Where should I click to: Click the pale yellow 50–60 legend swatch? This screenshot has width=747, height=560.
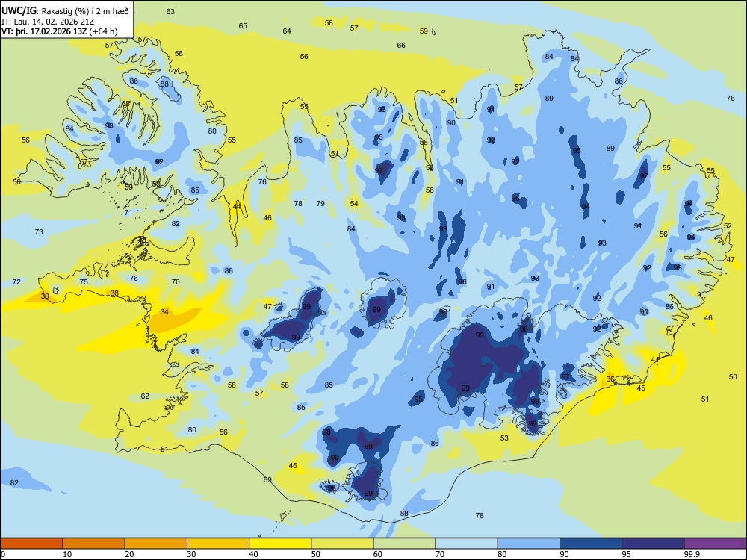point(342,544)
